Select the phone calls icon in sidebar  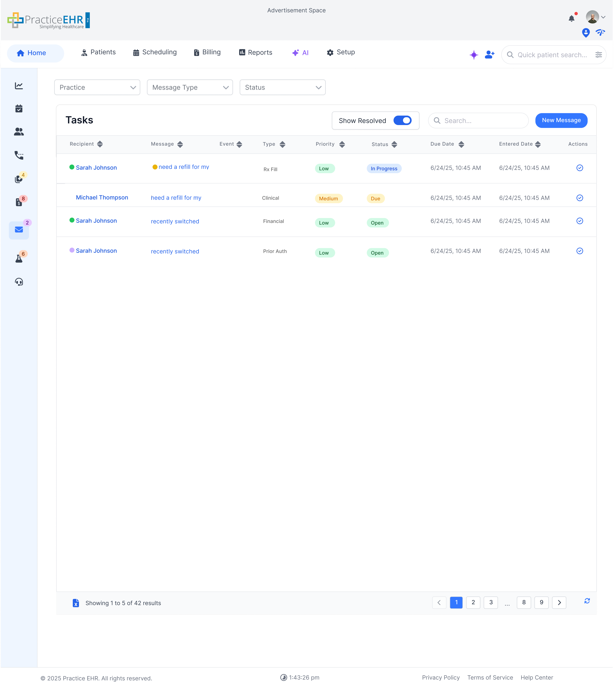[x=19, y=155]
